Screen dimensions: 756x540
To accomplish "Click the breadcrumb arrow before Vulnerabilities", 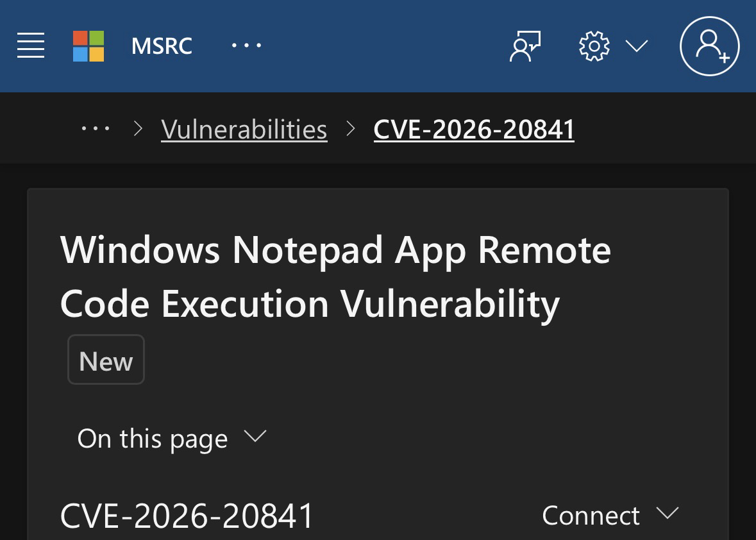I will tap(138, 129).
